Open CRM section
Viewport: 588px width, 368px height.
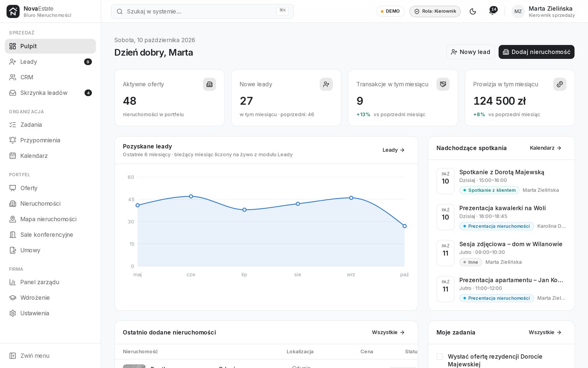[x=50, y=77]
